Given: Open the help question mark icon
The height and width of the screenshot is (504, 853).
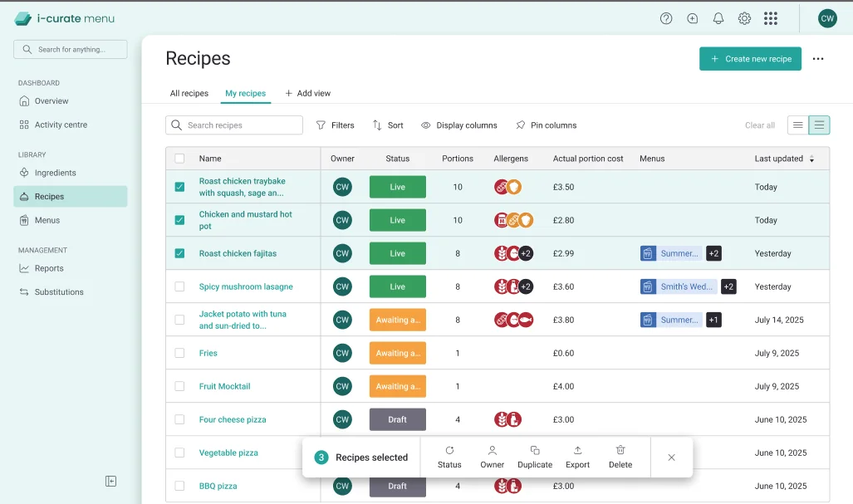Looking at the screenshot, I should click(x=666, y=18).
